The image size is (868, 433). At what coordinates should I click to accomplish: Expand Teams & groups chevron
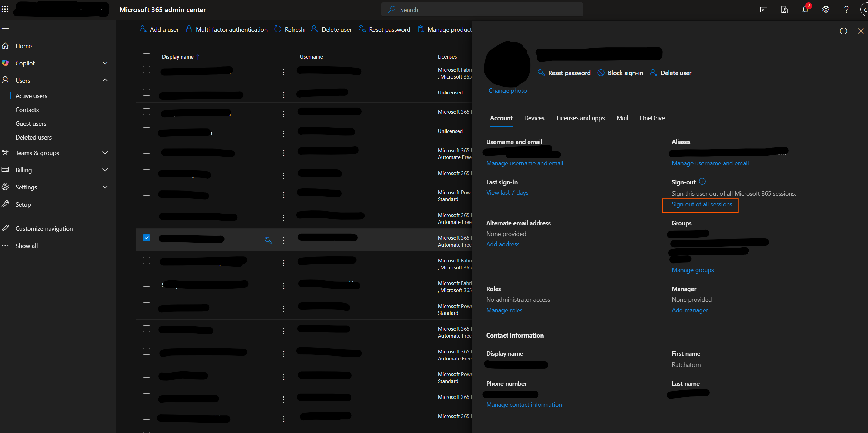(105, 153)
